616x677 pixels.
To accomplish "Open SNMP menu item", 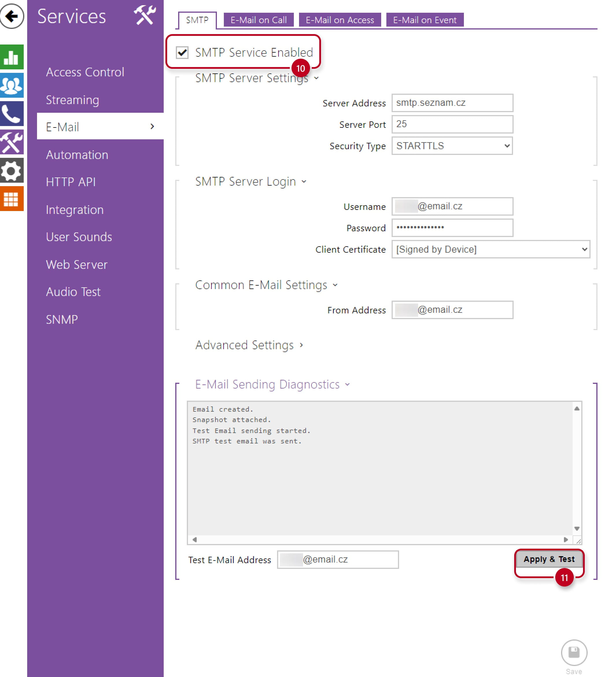I will 62,319.
